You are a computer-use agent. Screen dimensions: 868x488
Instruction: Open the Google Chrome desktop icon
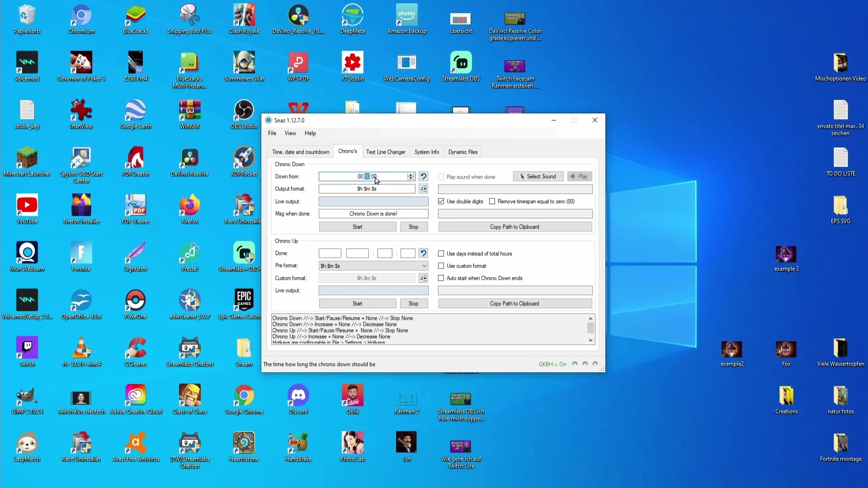244,399
